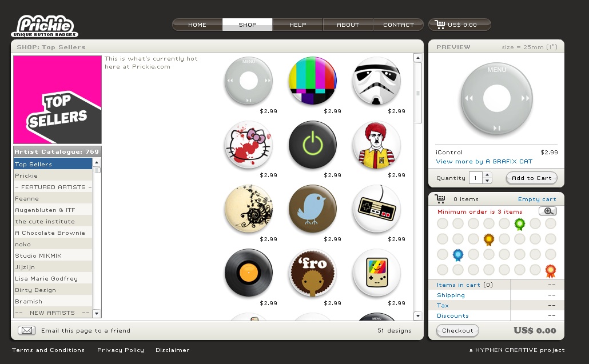Image resolution: width=589 pixels, height=364 pixels.
Task: Click badge list scroll up arrow
Action: 417,58
